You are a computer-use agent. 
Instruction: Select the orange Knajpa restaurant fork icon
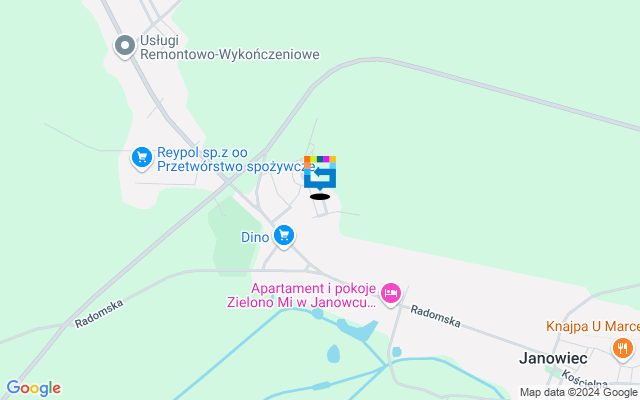(622, 349)
